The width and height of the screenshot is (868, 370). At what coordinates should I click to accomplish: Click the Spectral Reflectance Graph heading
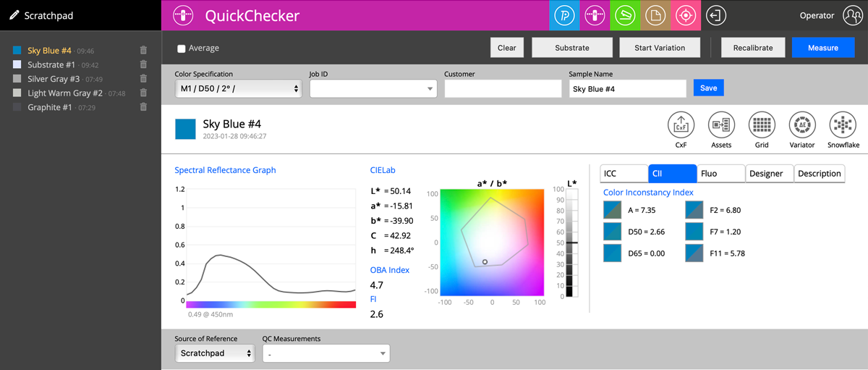coord(225,170)
